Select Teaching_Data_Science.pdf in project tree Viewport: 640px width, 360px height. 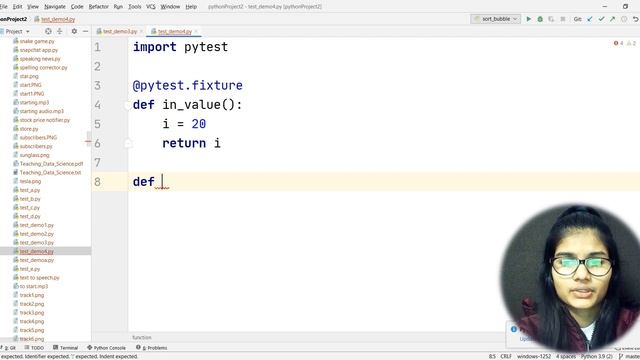pyautogui.click(x=51, y=164)
